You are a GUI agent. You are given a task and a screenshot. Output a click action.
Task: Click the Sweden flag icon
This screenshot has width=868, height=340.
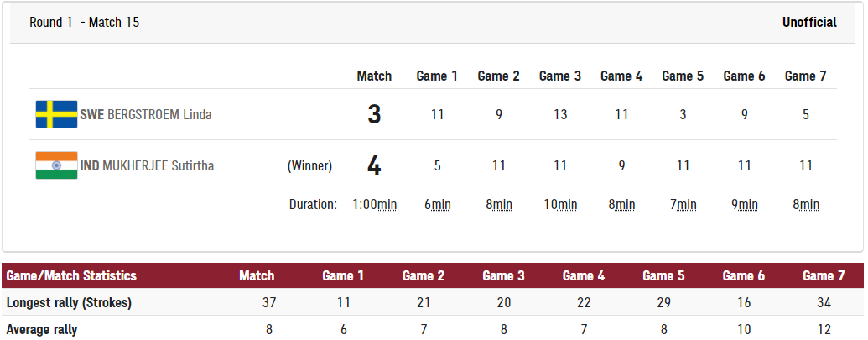56,115
